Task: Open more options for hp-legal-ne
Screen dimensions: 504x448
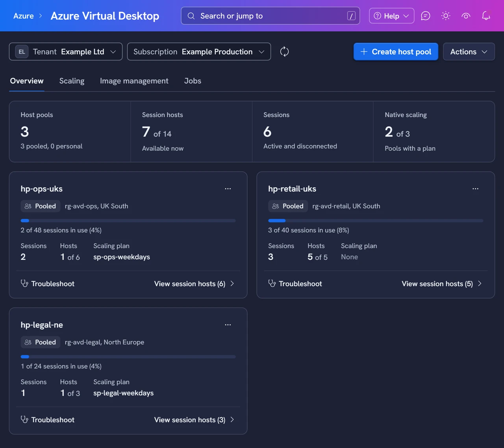Action: 228,325
